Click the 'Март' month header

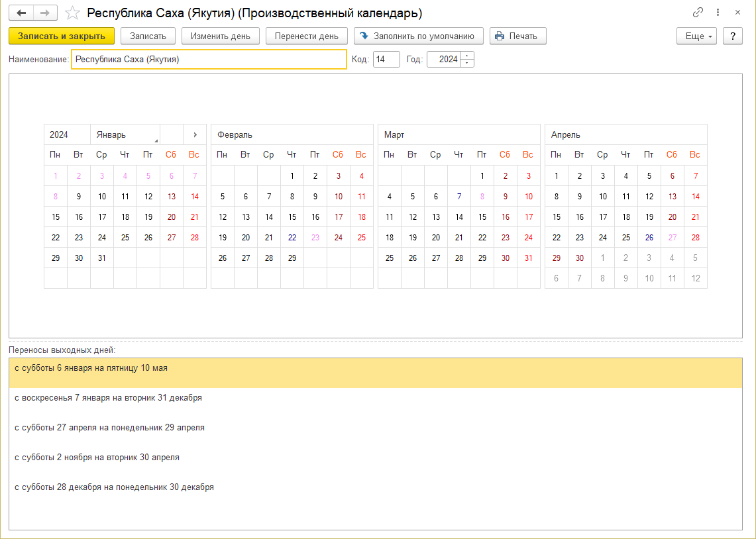coord(459,135)
